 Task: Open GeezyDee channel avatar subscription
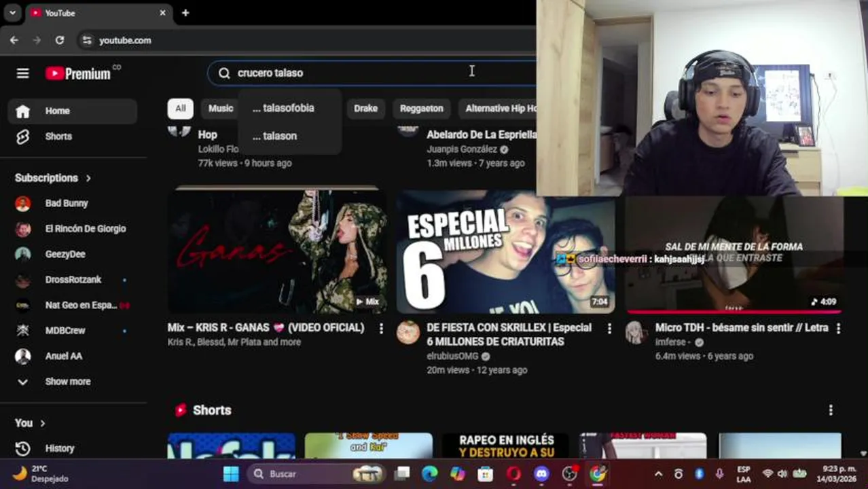click(23, 254)
